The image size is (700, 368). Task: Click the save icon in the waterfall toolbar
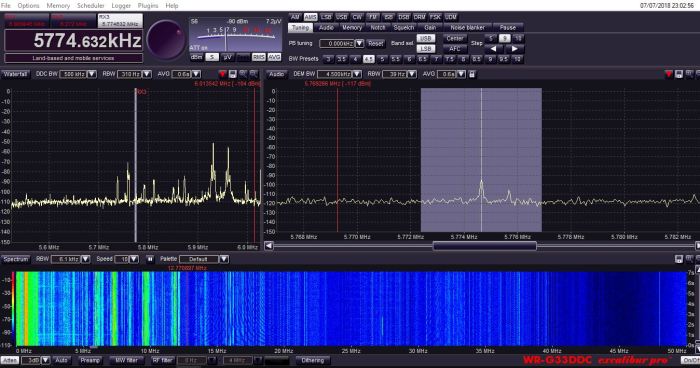tap(679, 259)
